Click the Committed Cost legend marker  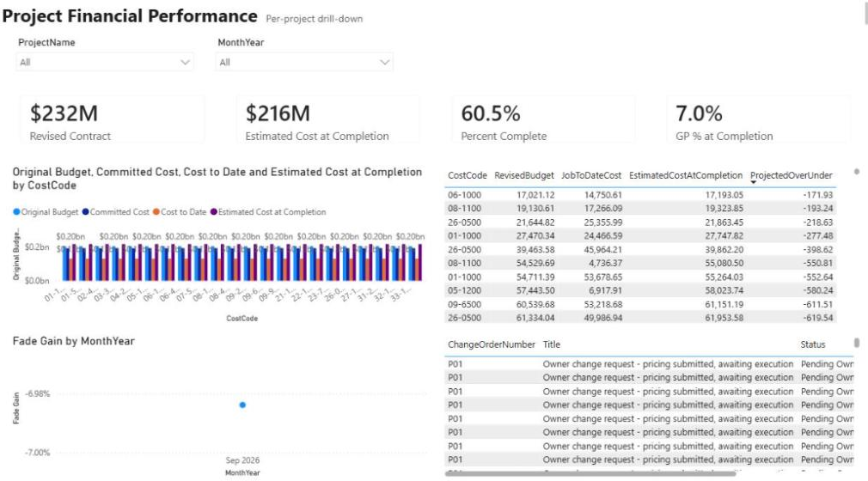85,212
